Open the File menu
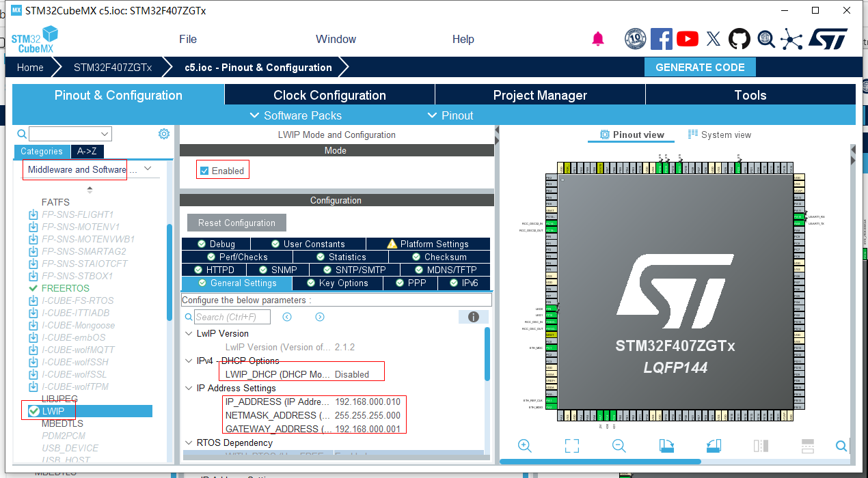This screenshot has width=868, height=478. pos(188,39)
